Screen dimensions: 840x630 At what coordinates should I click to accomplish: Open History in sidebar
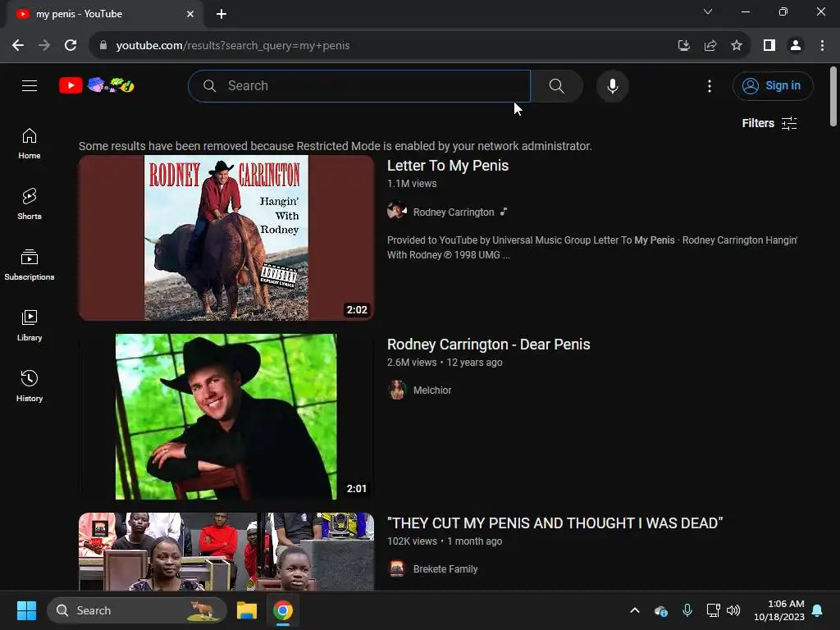pos(30,386)
